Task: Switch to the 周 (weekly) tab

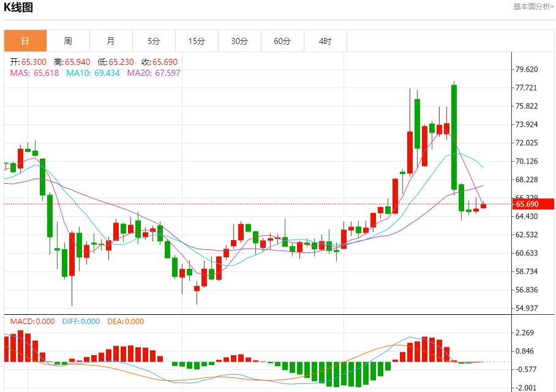Action: click(x=68, y=41)
